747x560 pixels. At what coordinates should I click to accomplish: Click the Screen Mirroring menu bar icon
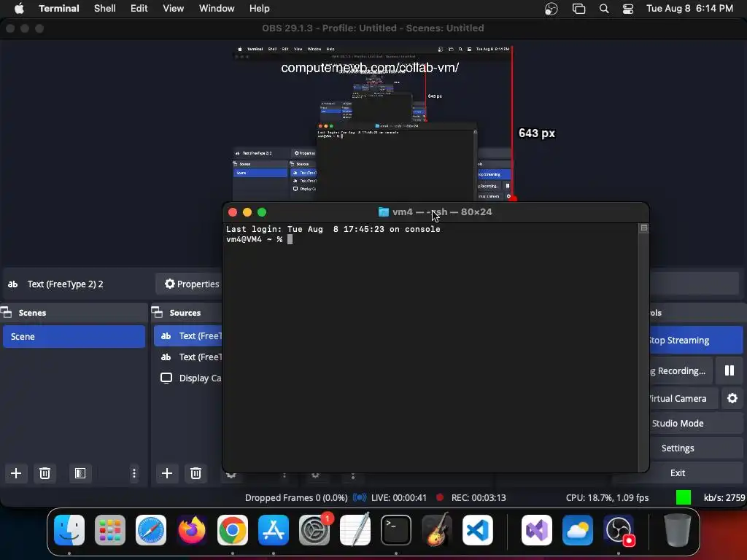pyautogui.click(x=578, y=9)
